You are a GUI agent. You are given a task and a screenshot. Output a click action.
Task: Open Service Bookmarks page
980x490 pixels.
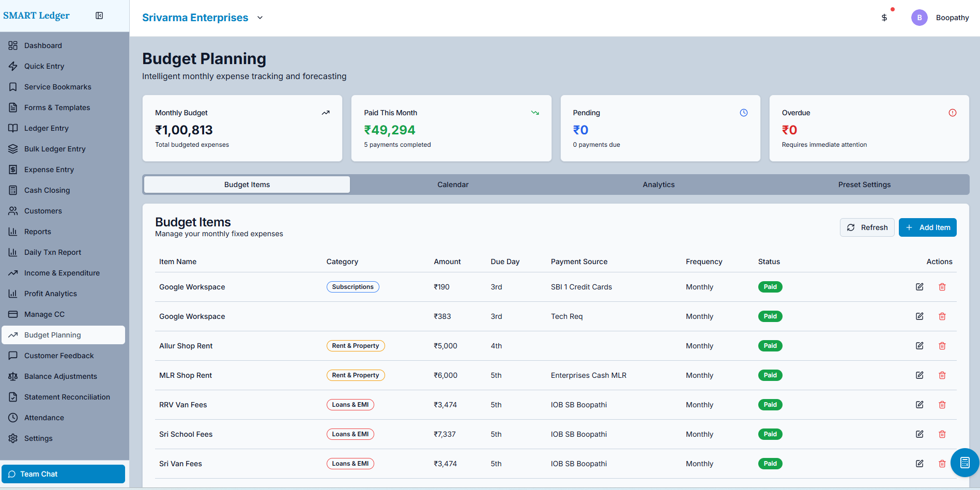(63, 87)
